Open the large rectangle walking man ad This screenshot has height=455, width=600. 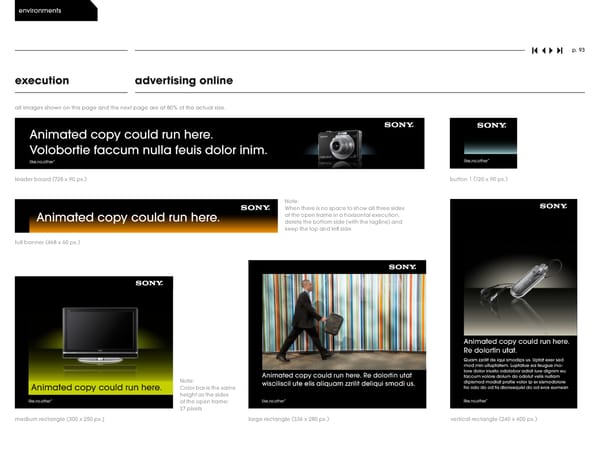(x=336, y=334)
